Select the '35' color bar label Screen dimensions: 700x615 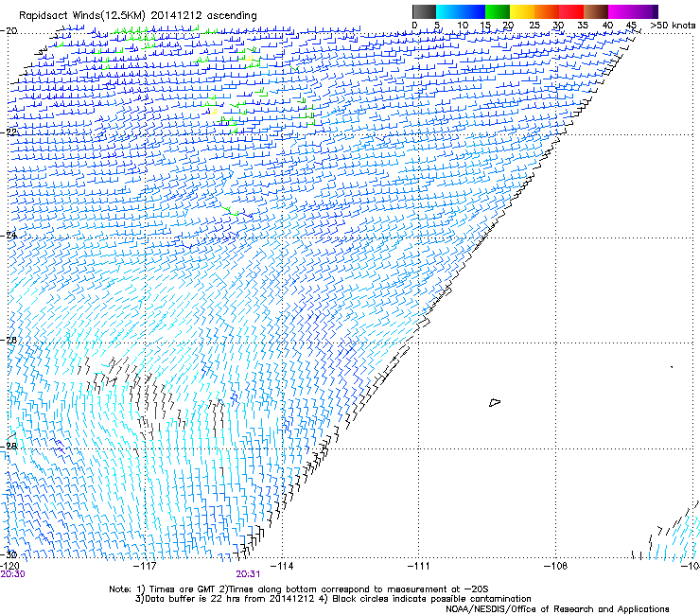(583, 25)
